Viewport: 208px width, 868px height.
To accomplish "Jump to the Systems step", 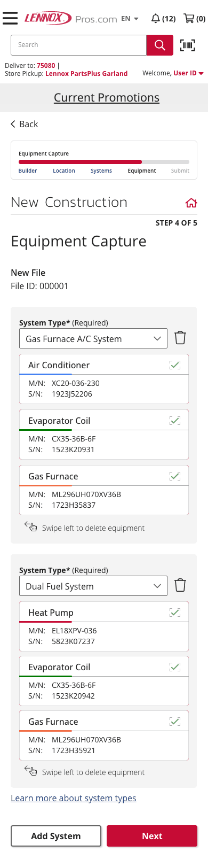I will click(101, 171).
